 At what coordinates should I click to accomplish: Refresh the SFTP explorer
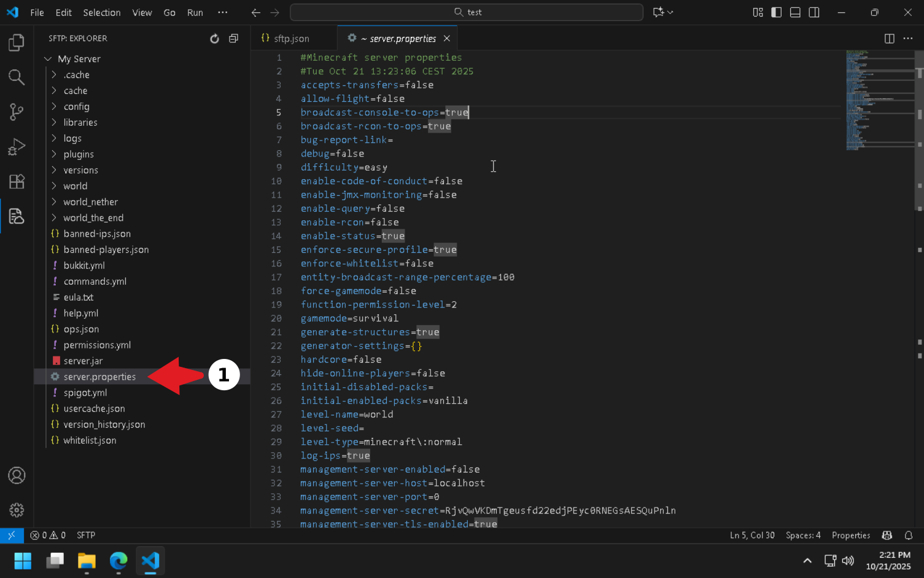pos(214,38)
